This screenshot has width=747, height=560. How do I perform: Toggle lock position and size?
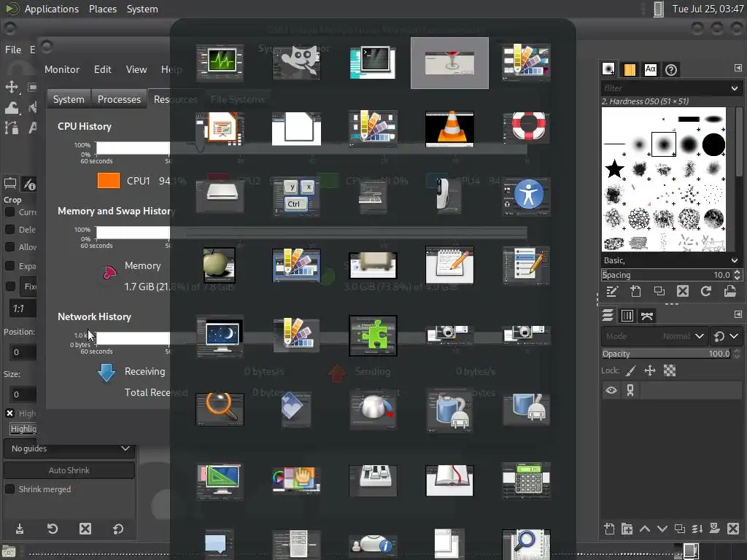pos(650,370)
